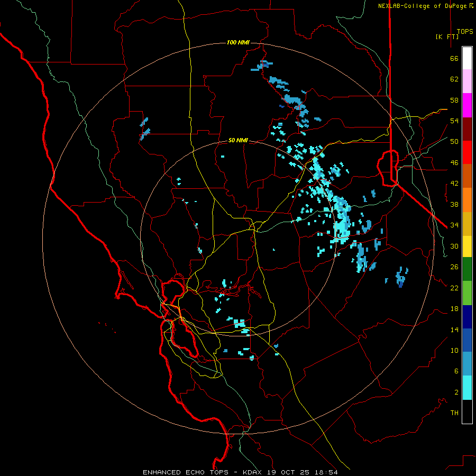This screenshot has height=476, width=476.
Task: Click the navy blue legend swatch
Action: [467, 317]
